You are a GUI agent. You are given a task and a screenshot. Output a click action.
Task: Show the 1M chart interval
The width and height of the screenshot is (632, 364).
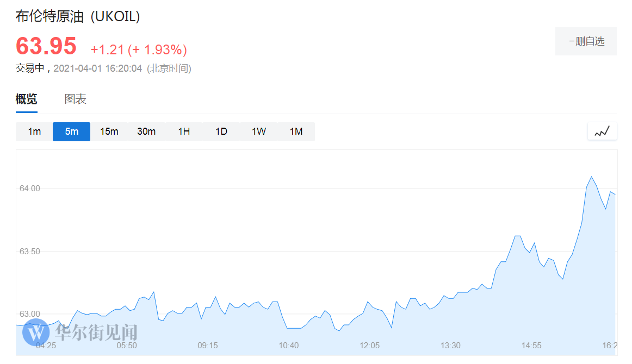[296, 131]
